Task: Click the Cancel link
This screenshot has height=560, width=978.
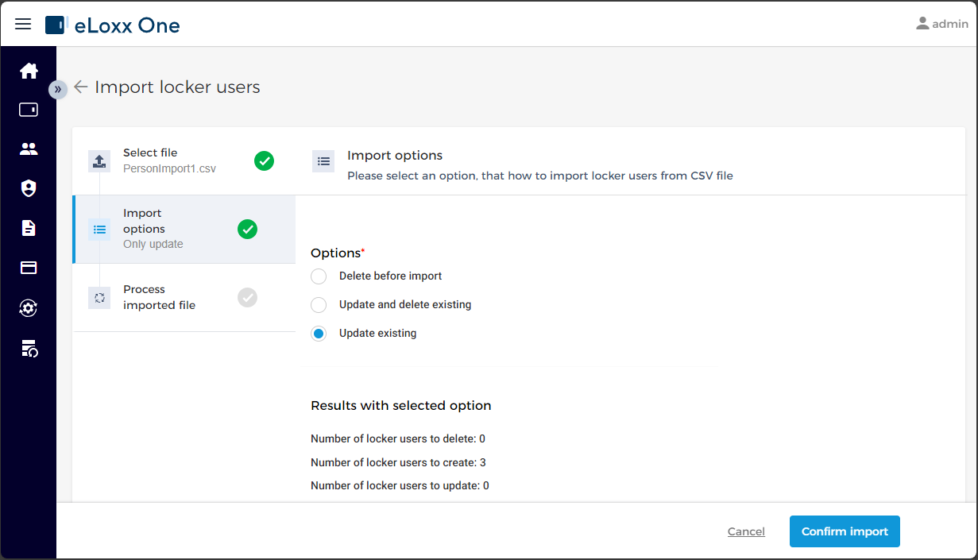Action: 746,531
